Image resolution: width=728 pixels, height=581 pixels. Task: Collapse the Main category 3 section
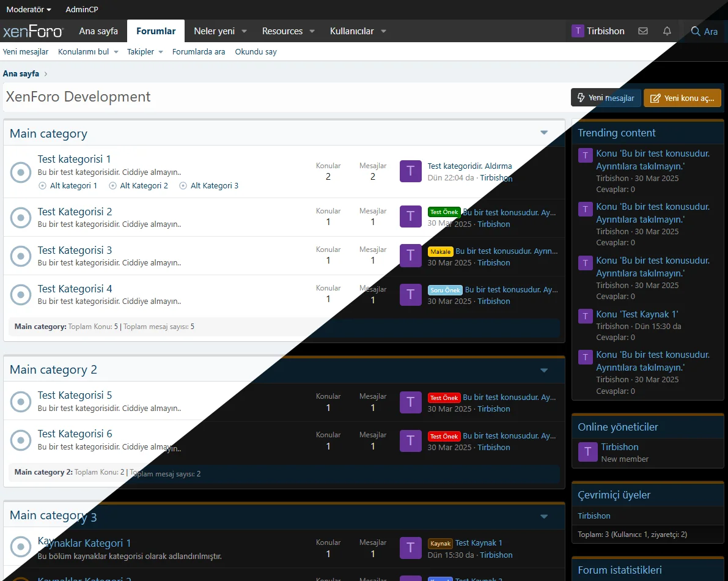544,516
